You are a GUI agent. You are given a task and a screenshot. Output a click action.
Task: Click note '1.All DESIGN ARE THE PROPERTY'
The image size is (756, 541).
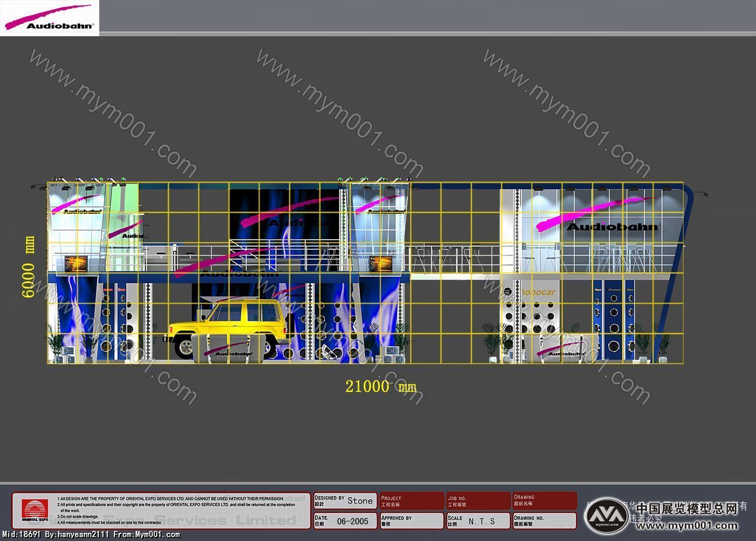[170, 499]
